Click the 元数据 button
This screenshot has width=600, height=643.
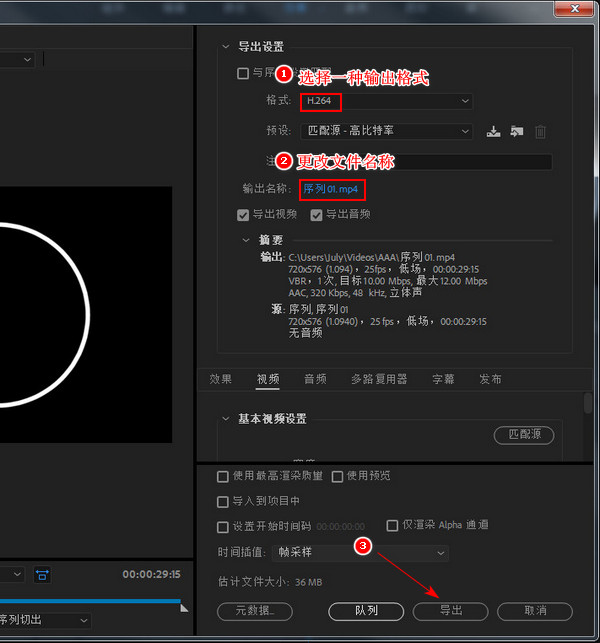pos(255,611)
